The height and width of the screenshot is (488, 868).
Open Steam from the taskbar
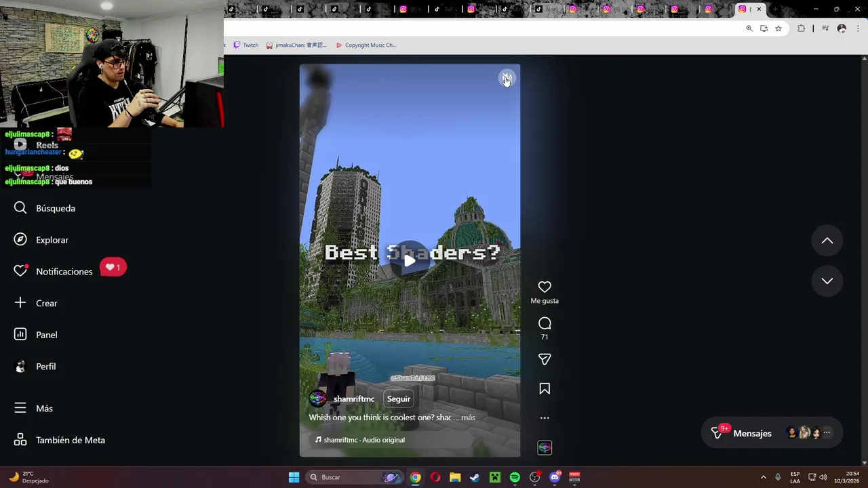click(475, 477)
